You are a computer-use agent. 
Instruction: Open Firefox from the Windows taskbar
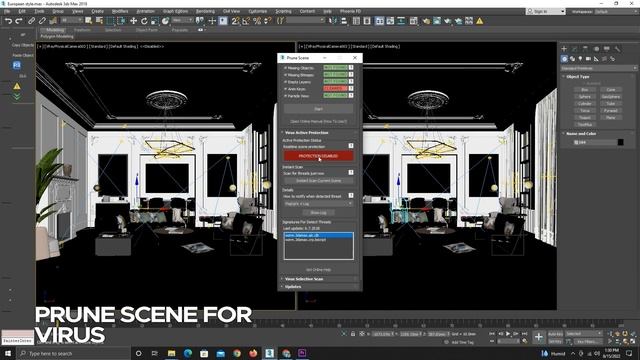pyautogui.click(x=253, y=353)
